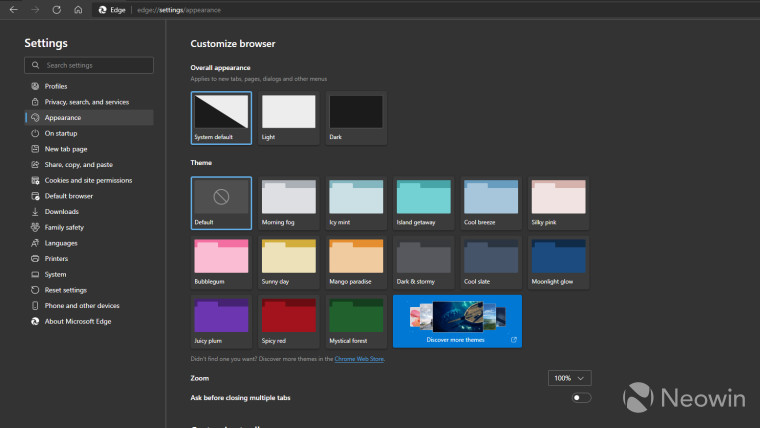Reload the page with refresh icon
Viewport: 760px width, 428px height.
tap(57, 10)
